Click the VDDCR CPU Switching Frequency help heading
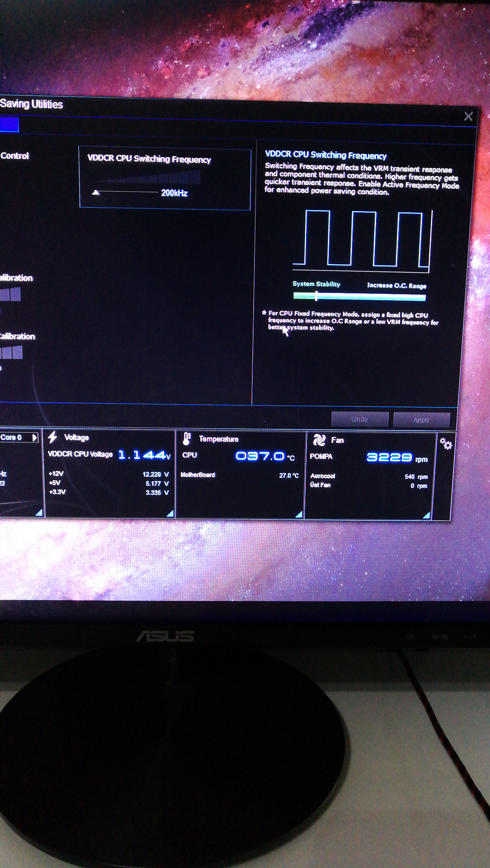 pos(325,155)
